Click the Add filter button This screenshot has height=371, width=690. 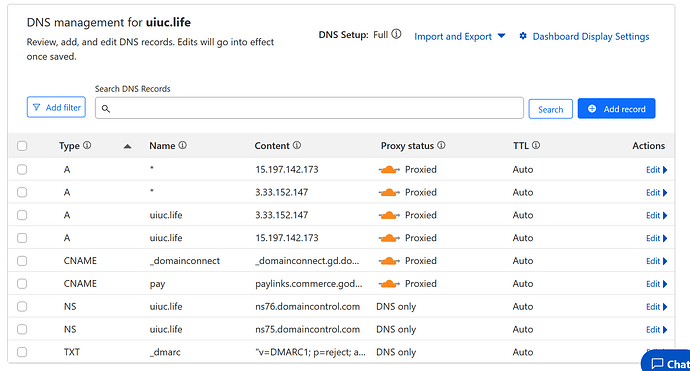tap(56, 107)
